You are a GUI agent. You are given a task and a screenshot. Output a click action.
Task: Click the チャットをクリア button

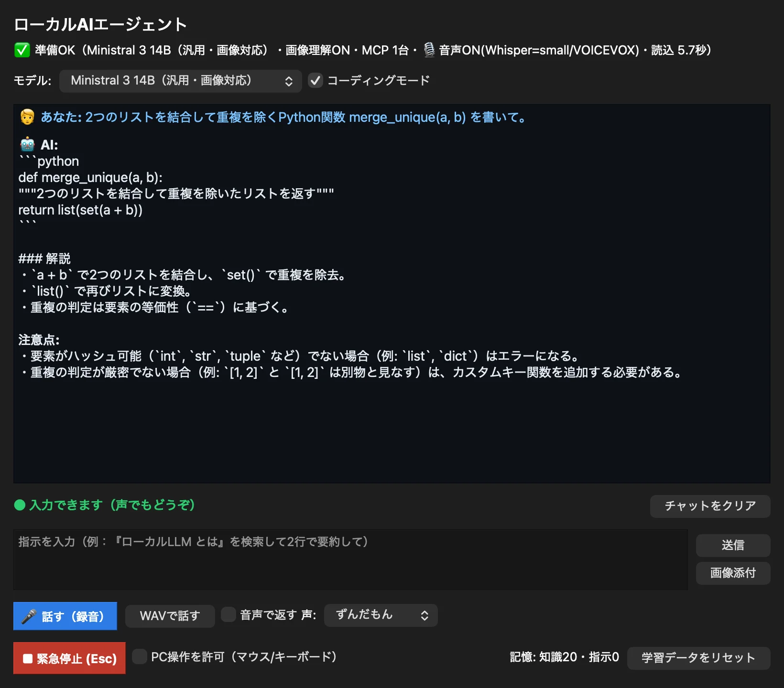(x=710, y=506)
